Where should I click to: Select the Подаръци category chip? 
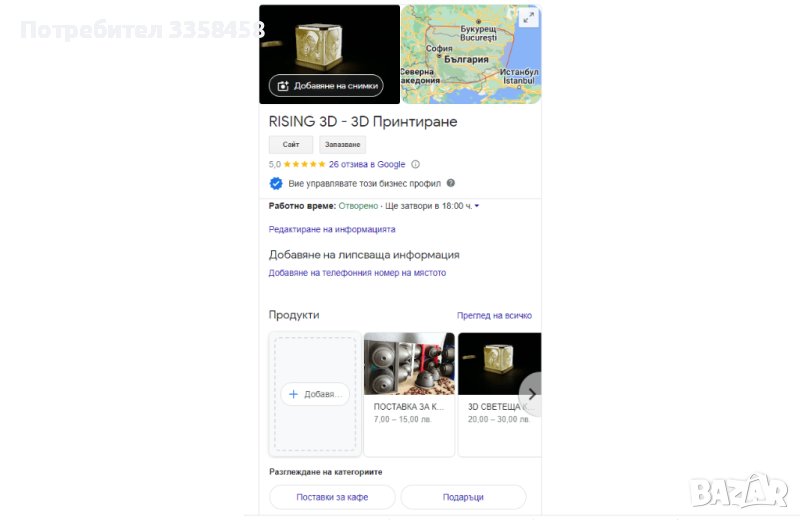coord(463,497)
